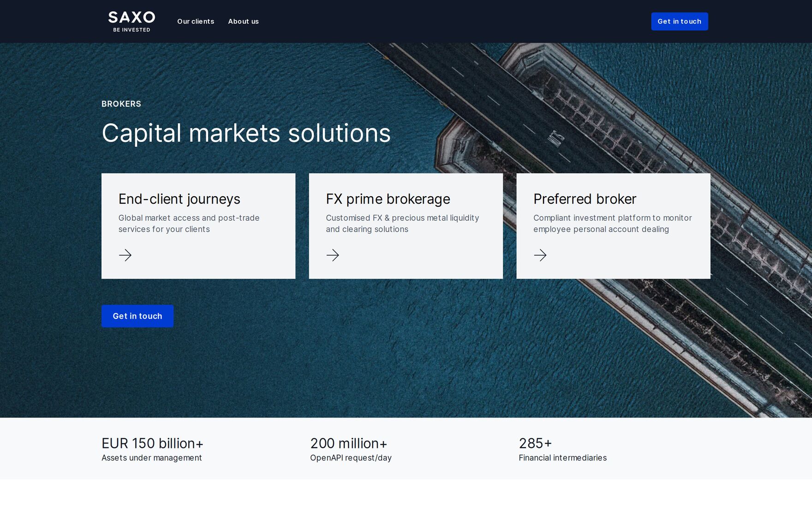Image resolution: width=812 pixels, height=508 pixels.
Task: Open the Preferred broker card title
Action: (585, 199)
